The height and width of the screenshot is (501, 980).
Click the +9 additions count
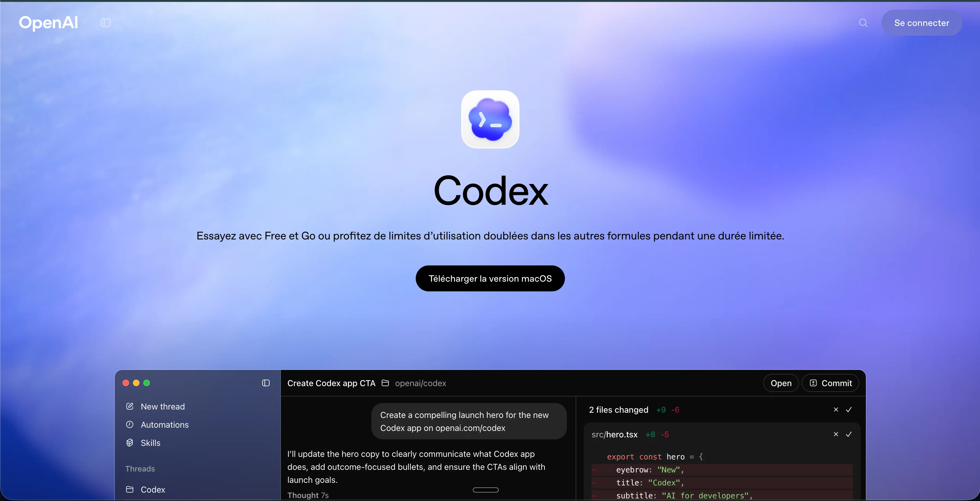(661, 410)
